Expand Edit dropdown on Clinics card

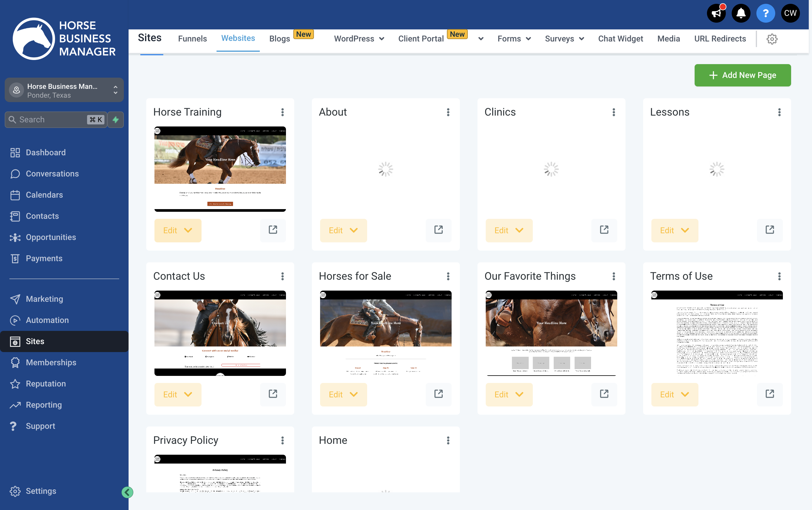[x=519, y=231]
